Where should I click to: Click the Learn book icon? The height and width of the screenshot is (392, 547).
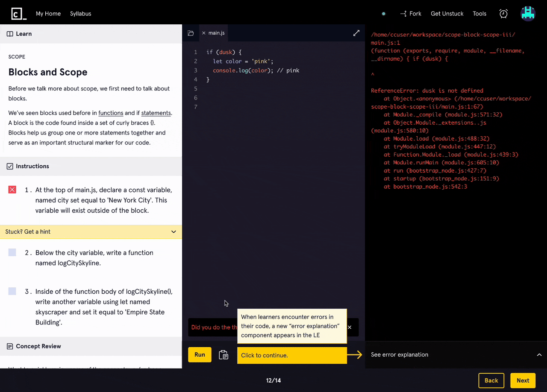(10, 34)
